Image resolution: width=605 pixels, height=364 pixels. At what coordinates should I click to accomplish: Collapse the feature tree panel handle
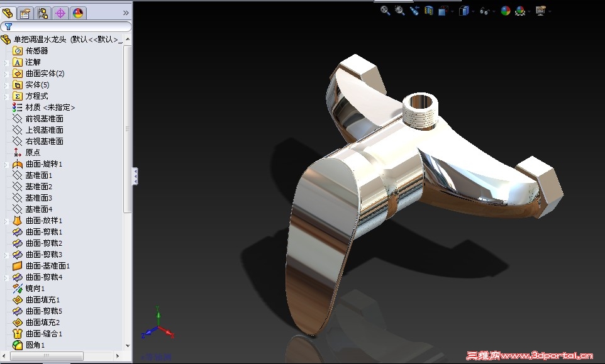point(135,176)
